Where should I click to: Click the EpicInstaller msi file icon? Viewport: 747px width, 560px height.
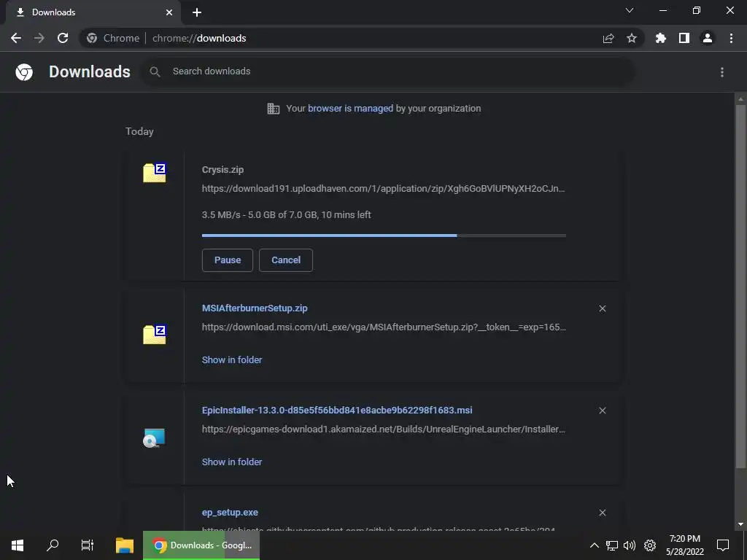[x=155, y=438]
